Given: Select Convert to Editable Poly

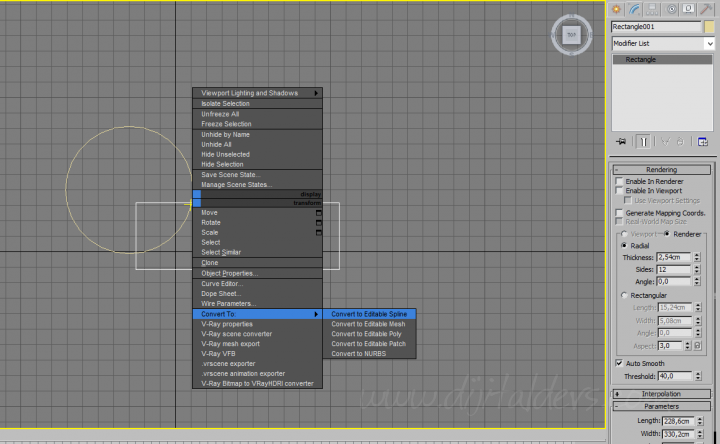Looking at the screenshot, I should (367, 334).
